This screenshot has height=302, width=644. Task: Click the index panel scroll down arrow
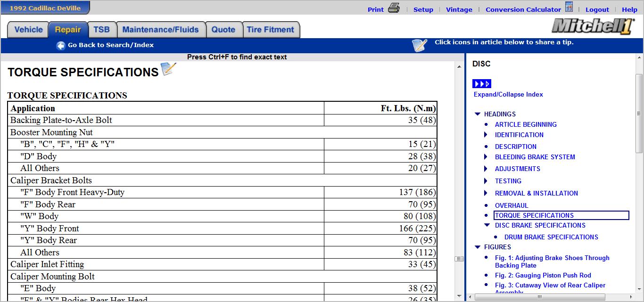pos(639,289)
